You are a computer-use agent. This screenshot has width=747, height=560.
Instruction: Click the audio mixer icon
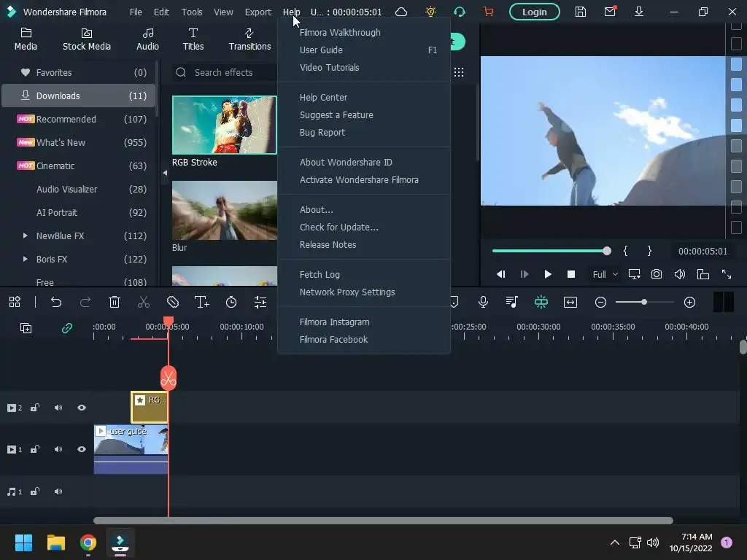[x=511, y=302]
